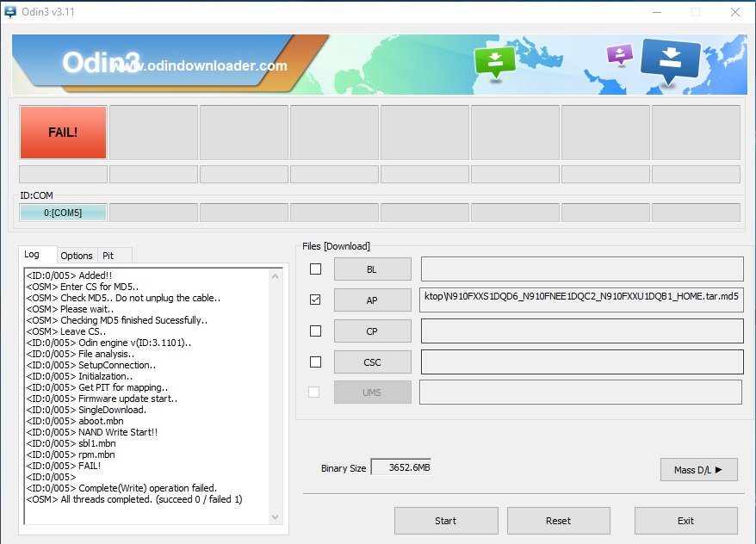Click the odindownloader.com banner text
756x544 pixels.
201,65
